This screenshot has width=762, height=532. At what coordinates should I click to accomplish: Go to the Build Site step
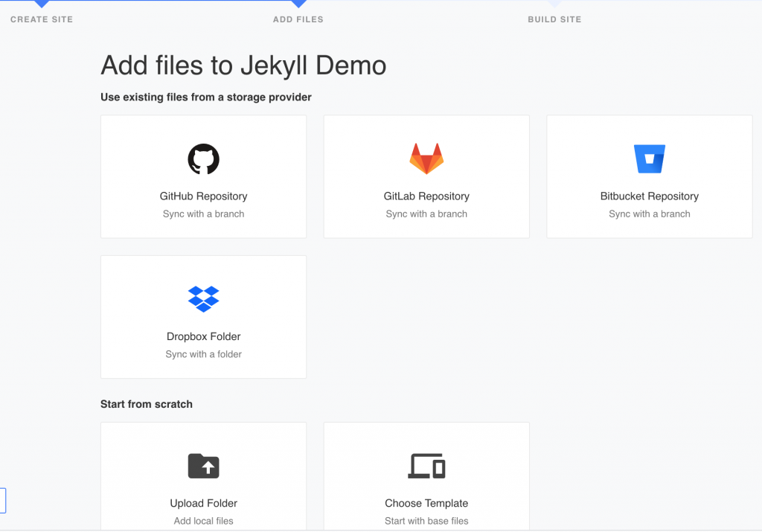click(554, 19)
